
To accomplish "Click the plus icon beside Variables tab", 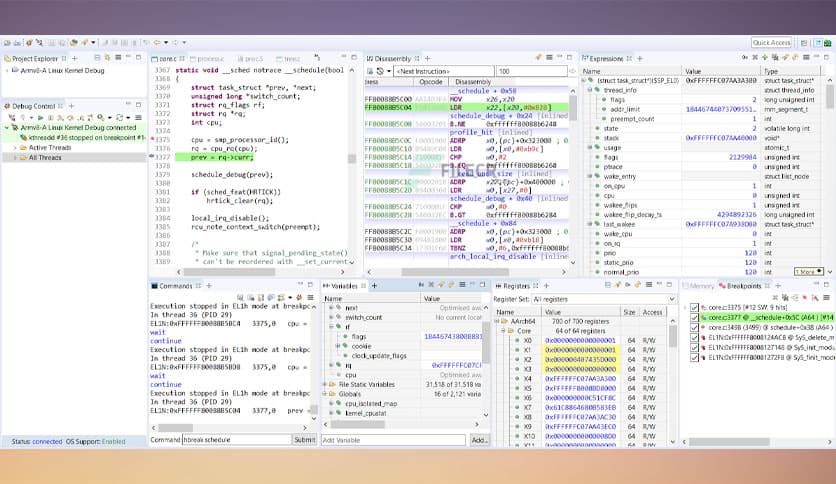I will pos(372,286).
